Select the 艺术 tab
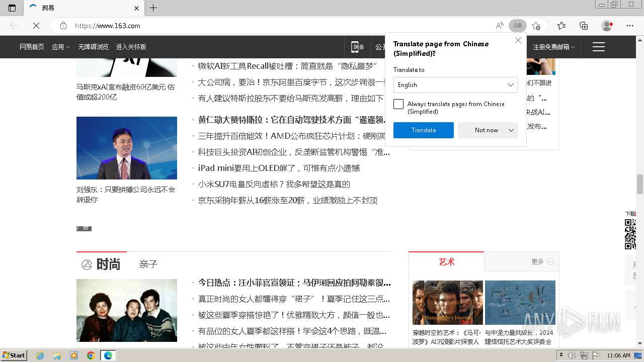The width and height of the screenshot is (644, 362). pyautogui.click(x=446, y=262)
